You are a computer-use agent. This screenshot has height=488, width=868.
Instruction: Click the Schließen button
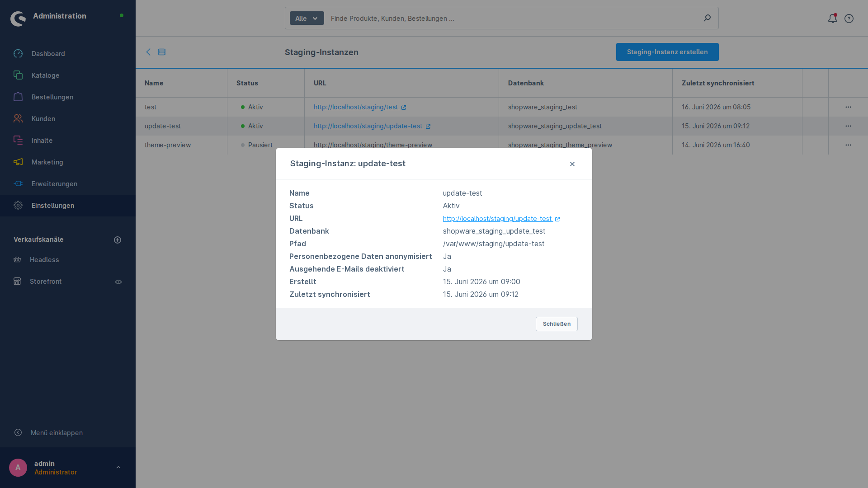(x=557, y=324)
